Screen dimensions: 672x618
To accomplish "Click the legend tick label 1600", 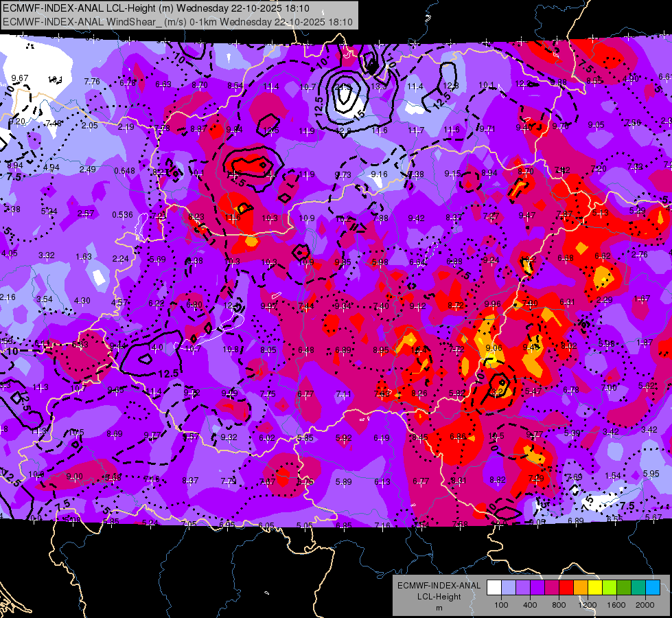I will point(616,605).
